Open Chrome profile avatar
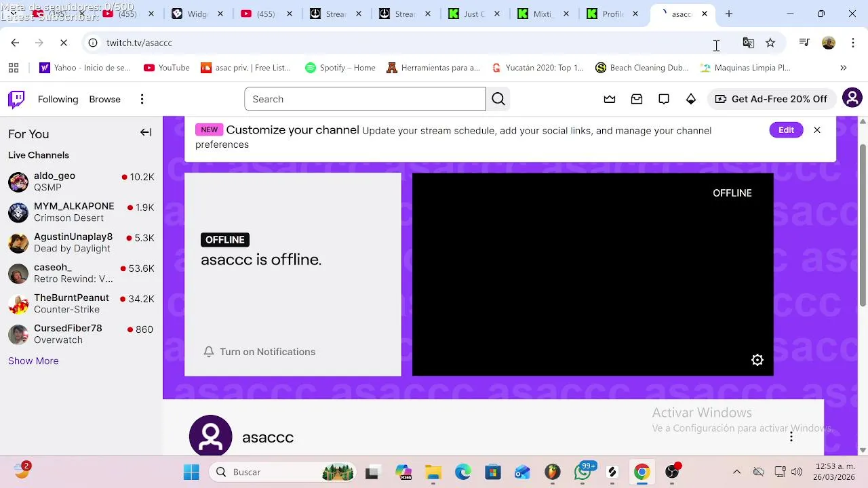This screenshot has height=488, width=868. (x=829, y=43)
